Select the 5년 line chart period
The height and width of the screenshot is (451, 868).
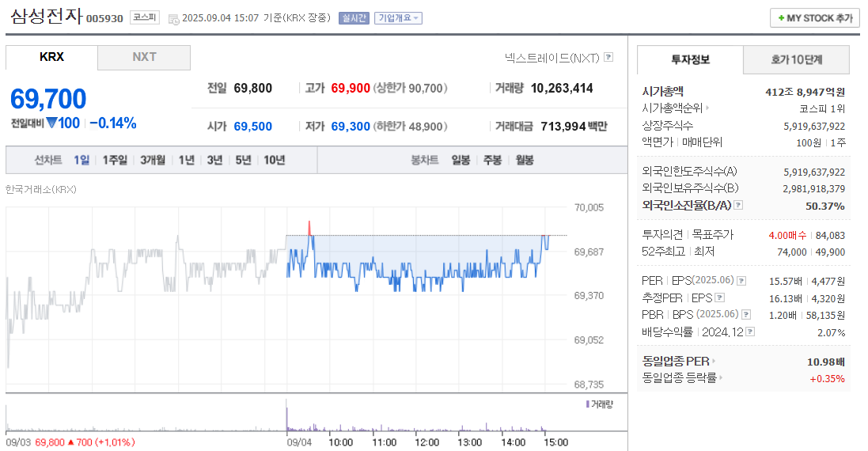(x=243, y=161)
